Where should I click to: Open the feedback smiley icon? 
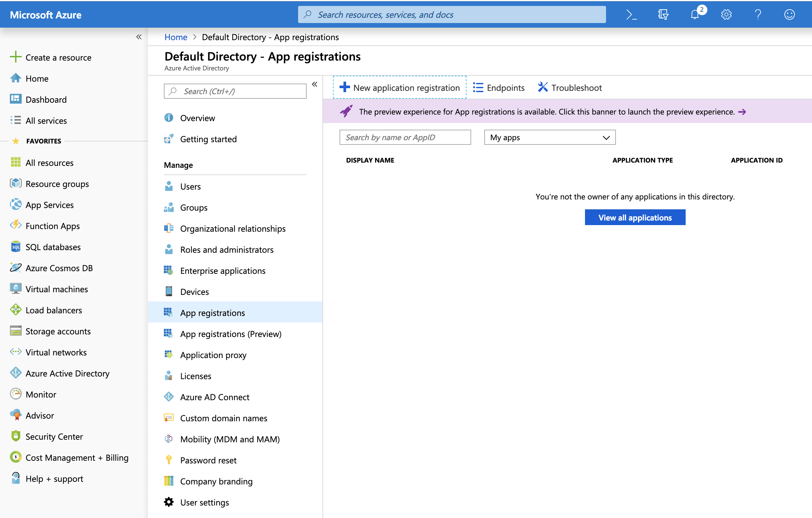pos(789,14)
